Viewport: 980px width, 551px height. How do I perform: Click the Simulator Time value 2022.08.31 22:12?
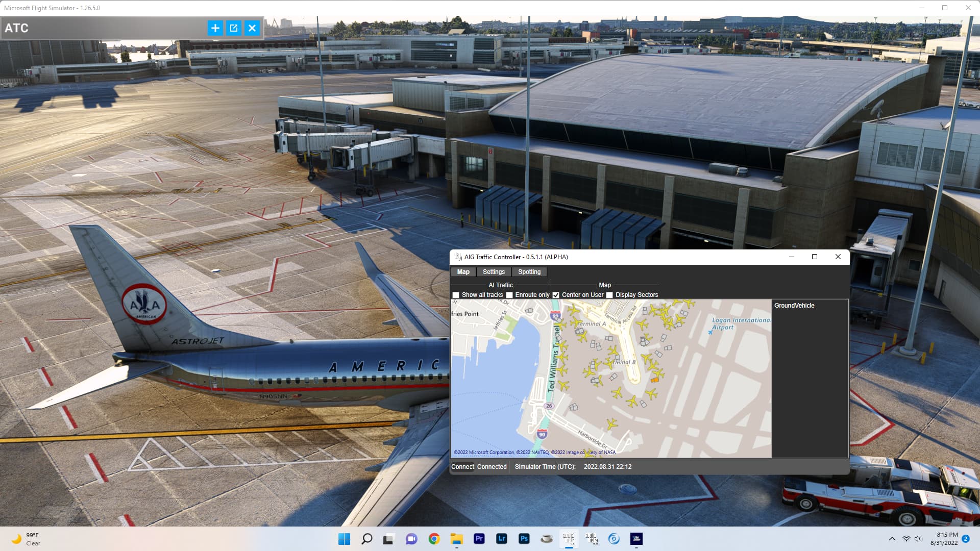click(607, 467)
